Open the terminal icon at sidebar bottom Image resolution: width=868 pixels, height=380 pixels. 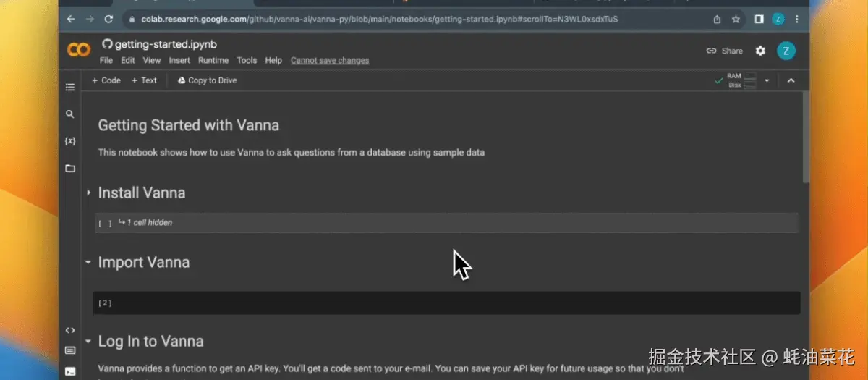pyautogui.click(x=70, y=372)
